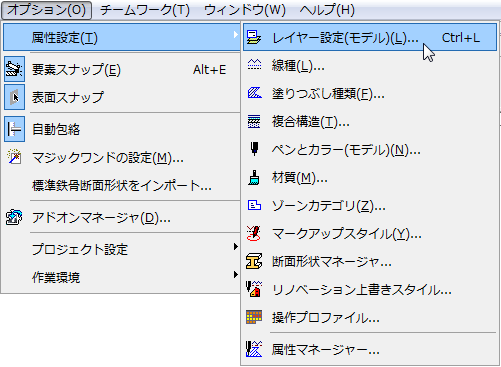
Task: Open マジックワンドの設定(M)... entry
Action: coord(121,157)
